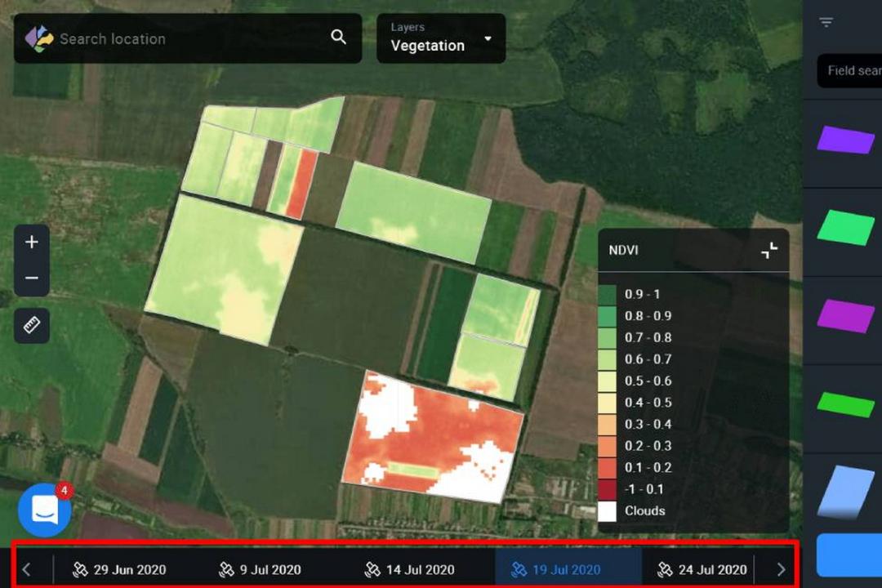
Task: Collapse the NDVI legend panel
Action: coord(769,251)
